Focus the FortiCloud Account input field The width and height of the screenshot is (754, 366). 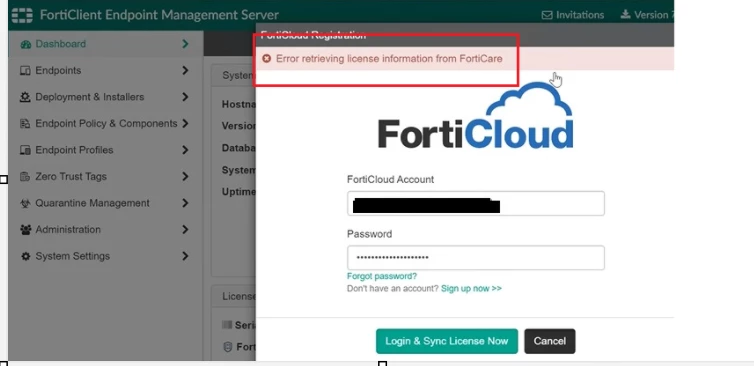pos(476,203)
